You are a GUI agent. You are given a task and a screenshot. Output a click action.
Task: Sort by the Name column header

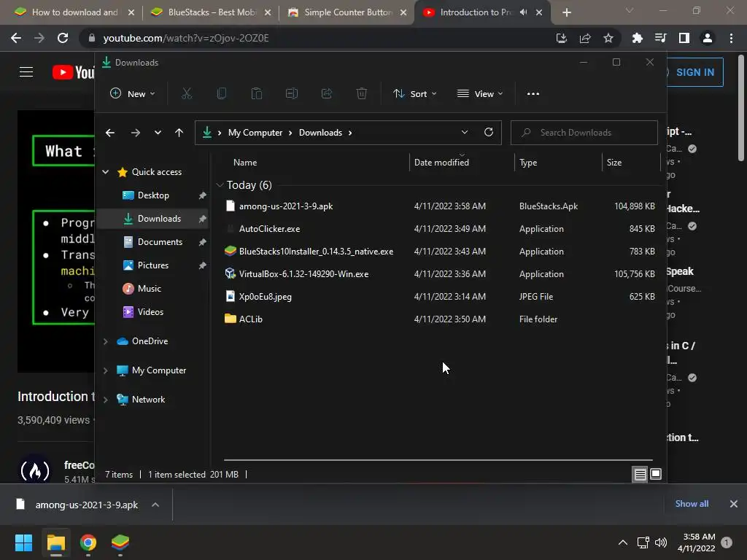(x=245, y=163)
